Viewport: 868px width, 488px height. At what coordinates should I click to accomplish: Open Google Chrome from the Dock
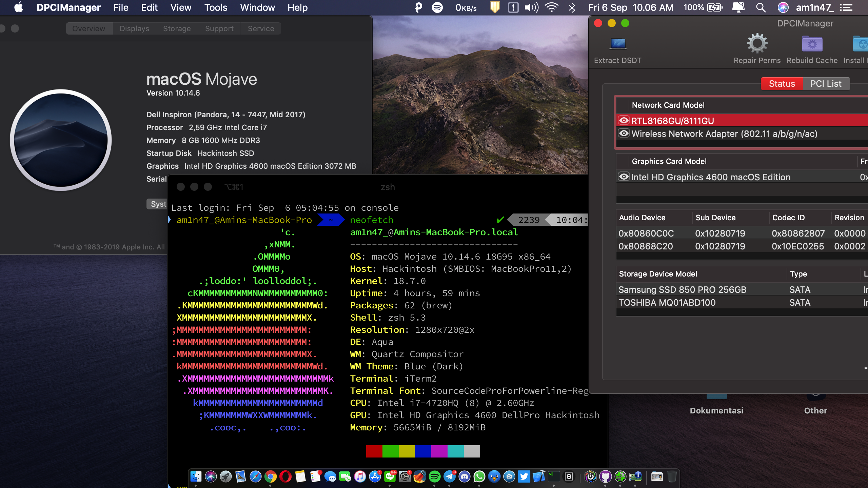point(270,476)
